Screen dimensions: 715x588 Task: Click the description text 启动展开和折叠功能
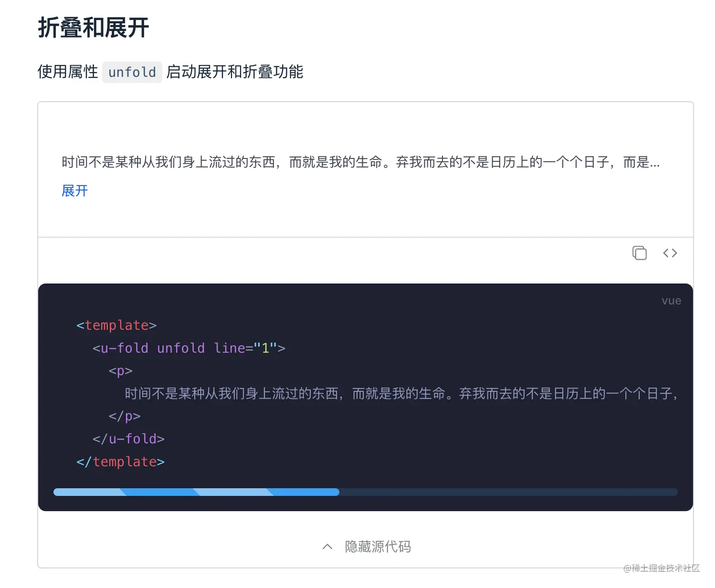click(235, 72)
